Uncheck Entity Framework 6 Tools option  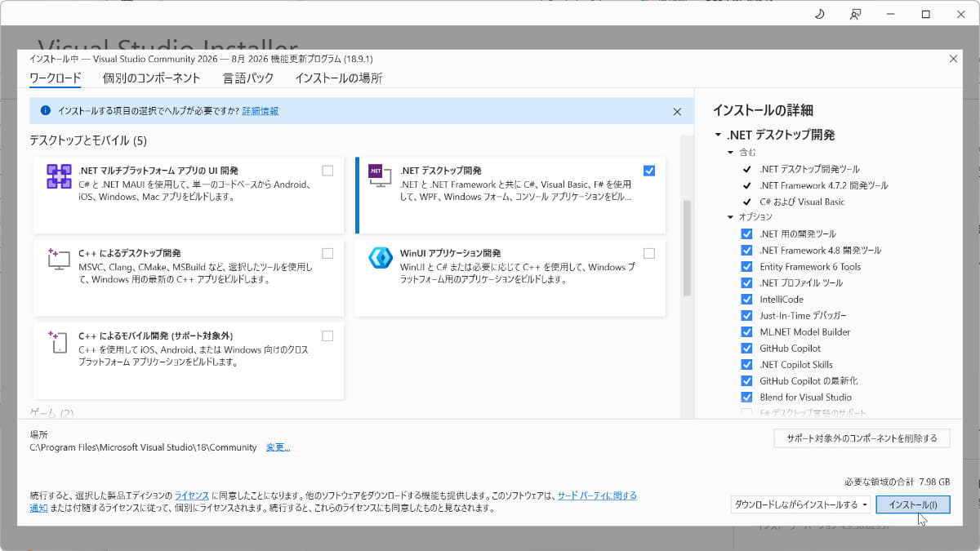coord(746,267)
